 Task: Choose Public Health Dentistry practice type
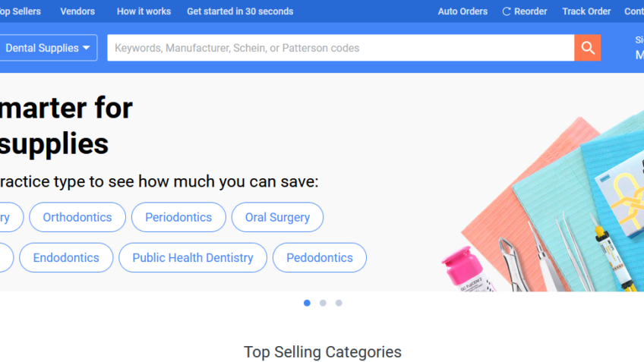[x=193, y=258]
